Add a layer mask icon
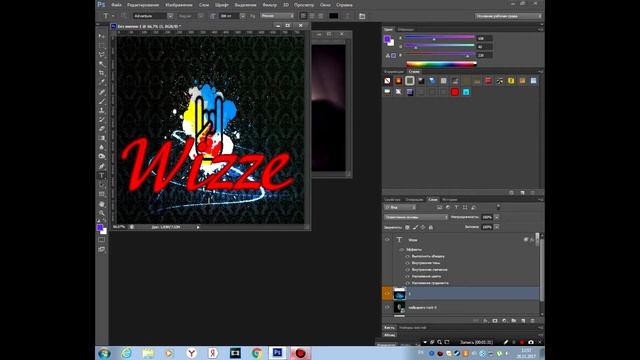Screen dimensions: 640x360 [495, 321]
